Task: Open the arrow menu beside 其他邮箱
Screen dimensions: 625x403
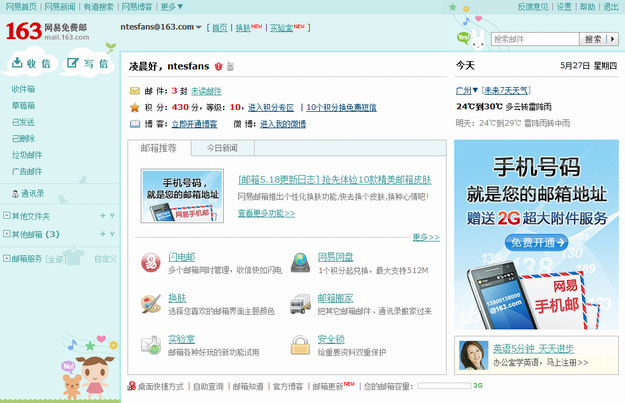Action: point(112,234)
